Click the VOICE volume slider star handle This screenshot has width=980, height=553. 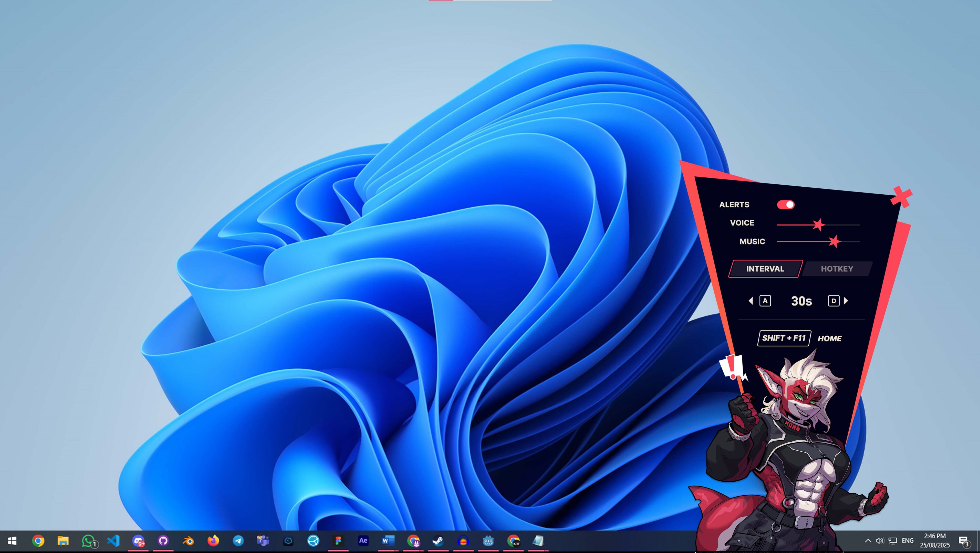click(818, 225)
